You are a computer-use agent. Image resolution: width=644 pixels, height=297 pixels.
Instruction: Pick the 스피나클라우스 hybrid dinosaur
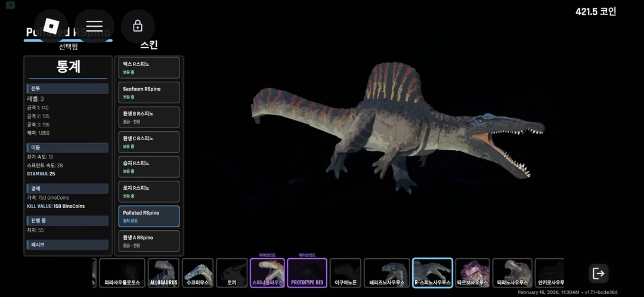click(267, 273)
